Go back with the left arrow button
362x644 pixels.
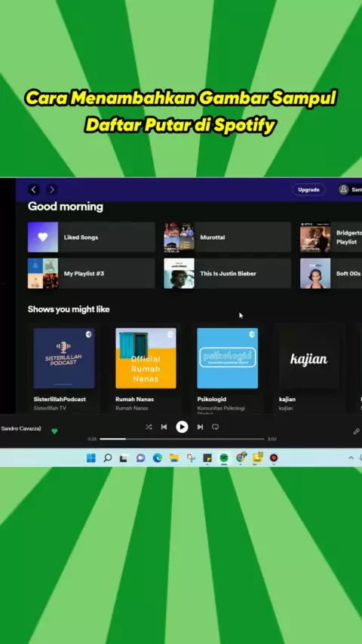(34, 189)
